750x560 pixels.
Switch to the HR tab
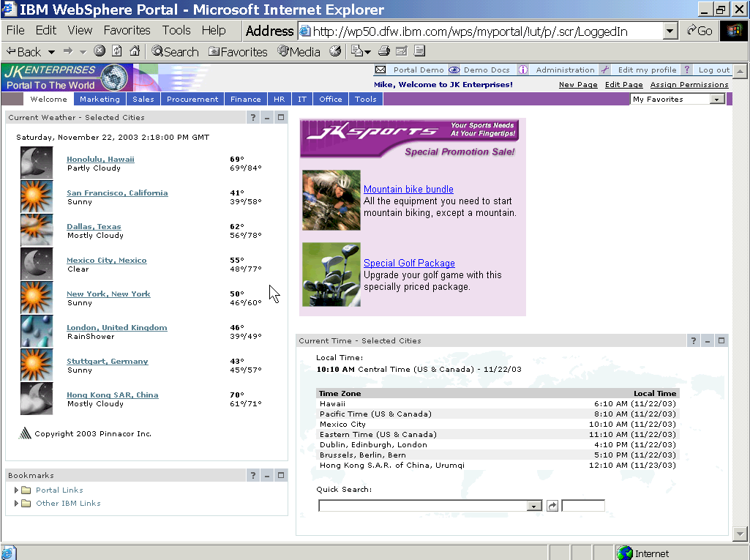click(x=280, y=99)
